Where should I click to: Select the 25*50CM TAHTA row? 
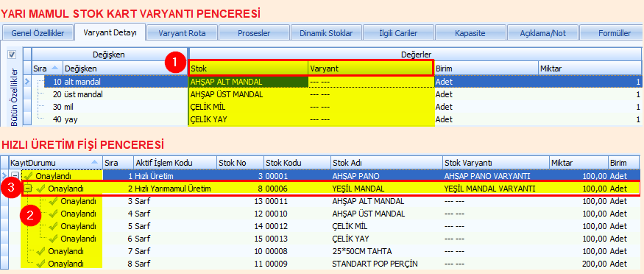click(330, 251)
